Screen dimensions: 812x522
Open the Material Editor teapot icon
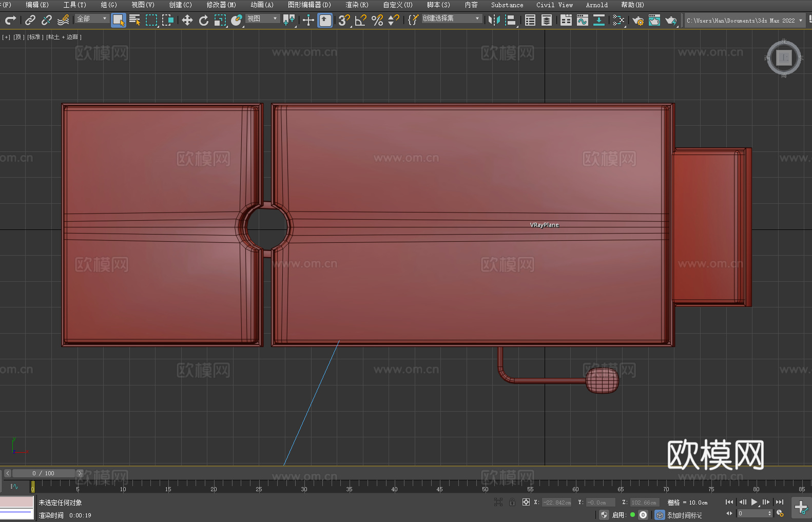[x=618, y=20]
